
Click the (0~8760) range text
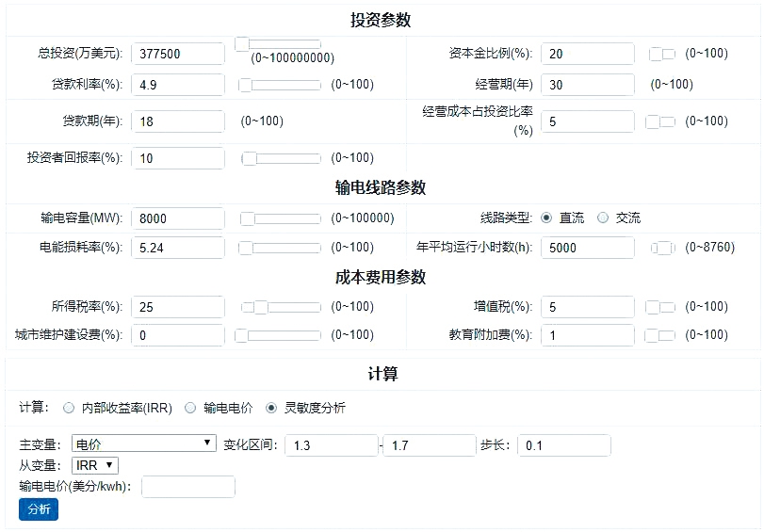click(x=710, y=248)
